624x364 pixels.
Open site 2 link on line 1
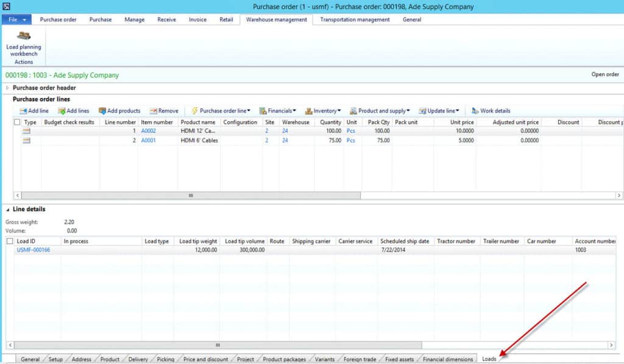(267, 131)
